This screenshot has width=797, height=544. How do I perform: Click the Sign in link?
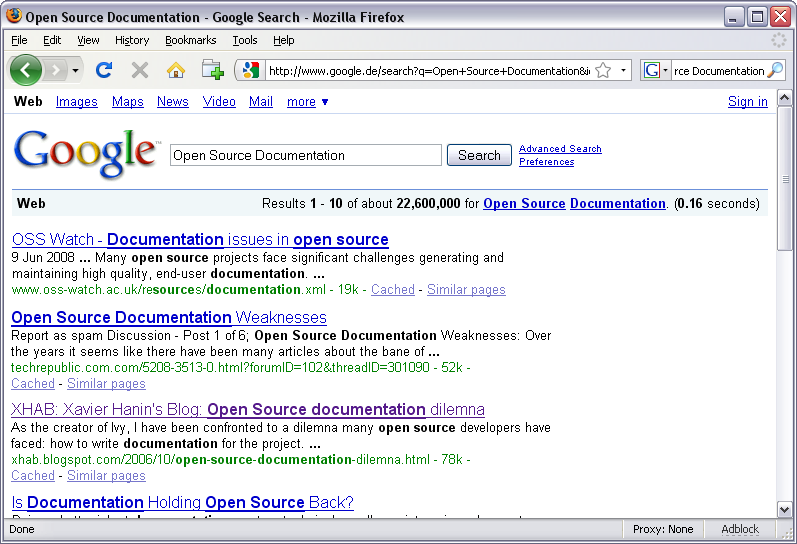click(748, 102)
